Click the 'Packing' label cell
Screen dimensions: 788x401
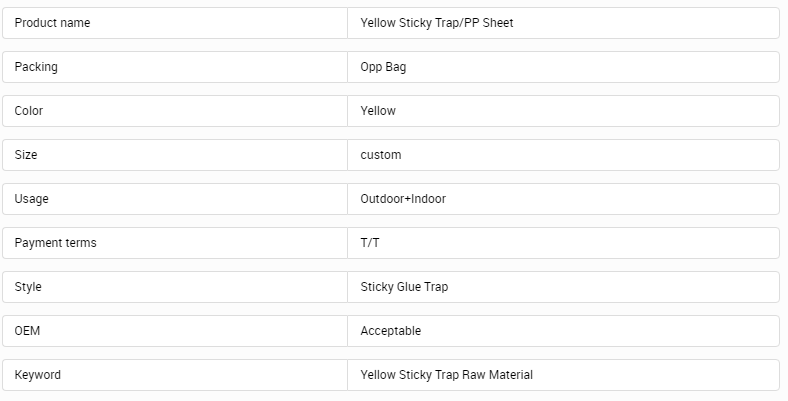(36, 67)
